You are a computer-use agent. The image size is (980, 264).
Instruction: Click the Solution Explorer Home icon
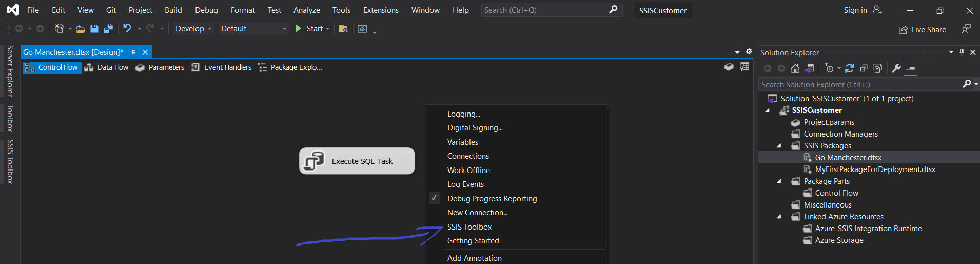point(795,68)
